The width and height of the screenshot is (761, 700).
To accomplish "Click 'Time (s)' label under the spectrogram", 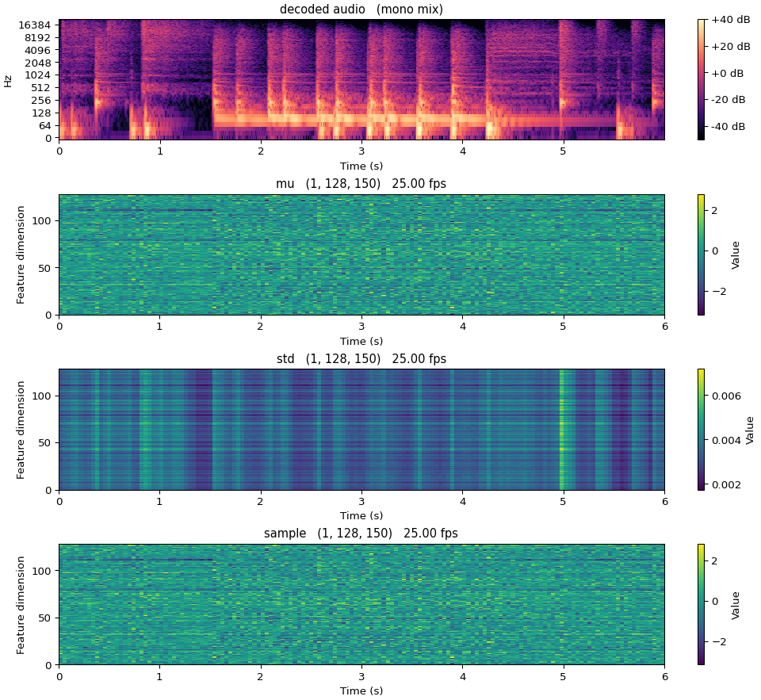I will tap(361, 166).
